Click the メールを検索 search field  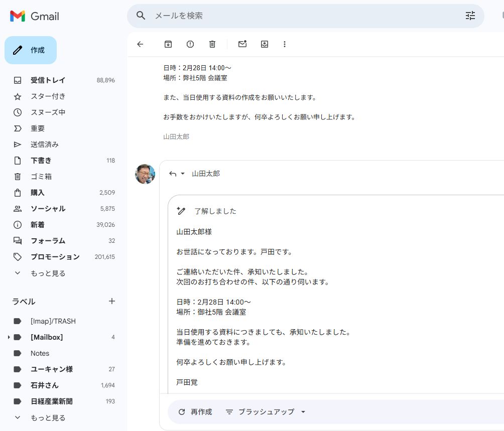tap(251, 16)
